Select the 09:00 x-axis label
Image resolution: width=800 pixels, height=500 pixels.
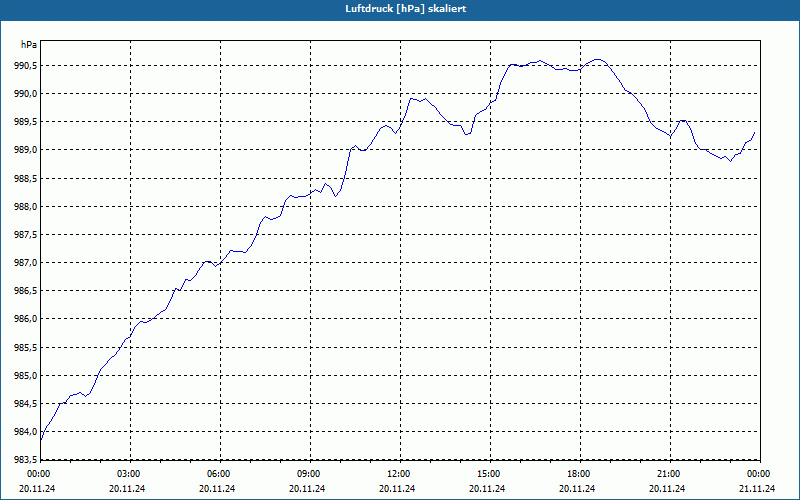[x=310, y=474]
